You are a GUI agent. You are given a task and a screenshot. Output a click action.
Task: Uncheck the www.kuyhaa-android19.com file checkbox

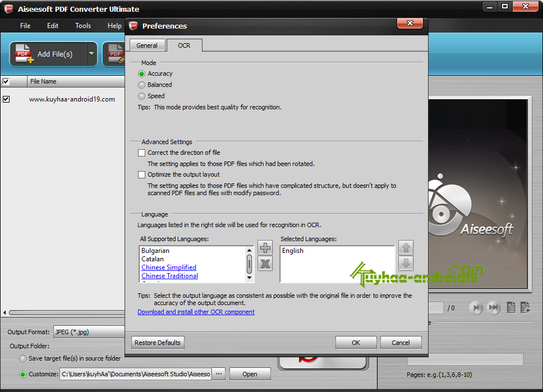(6, 99)
